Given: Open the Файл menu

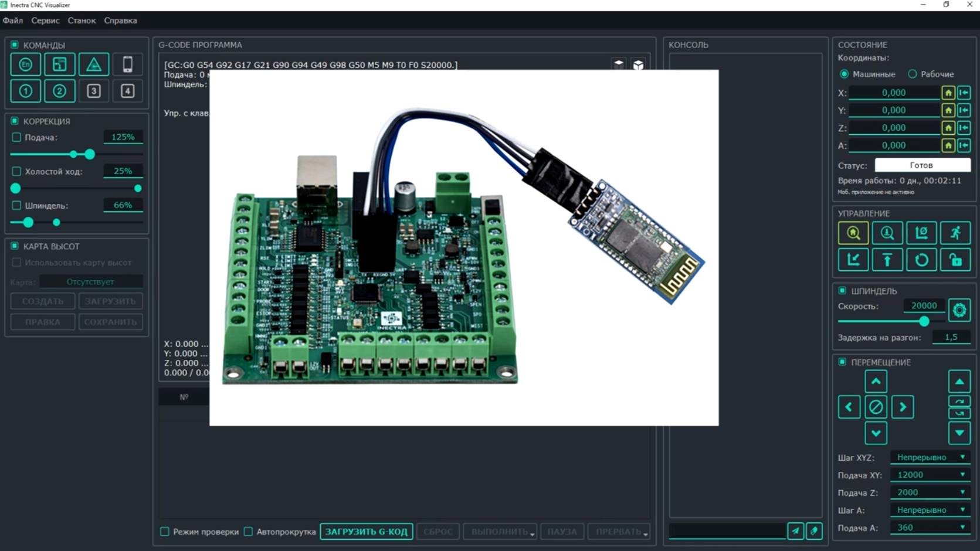Looking at the screenshot, I should pos(13,21).
